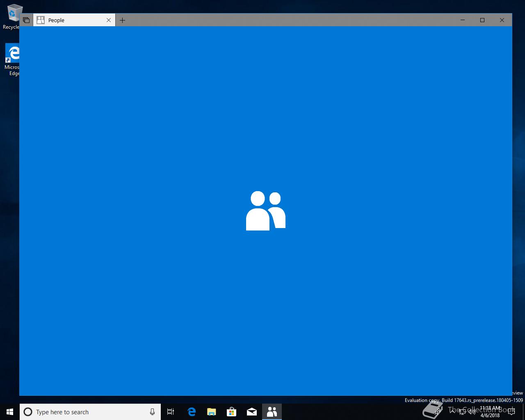The height and width of the screenshot is (420, 525).
Task: Click the Cortana circle icon
Action: click(28, 412)
